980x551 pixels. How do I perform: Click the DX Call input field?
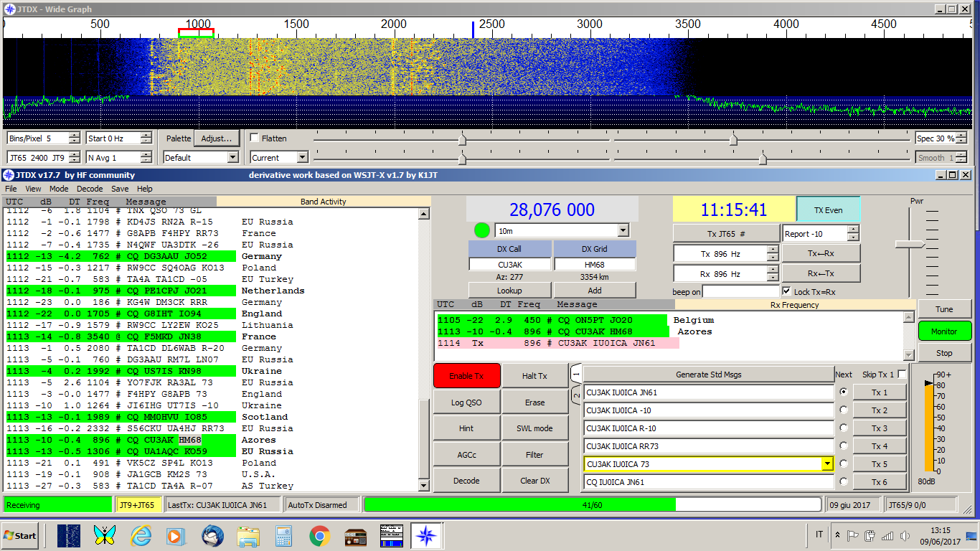pos(510,264)
